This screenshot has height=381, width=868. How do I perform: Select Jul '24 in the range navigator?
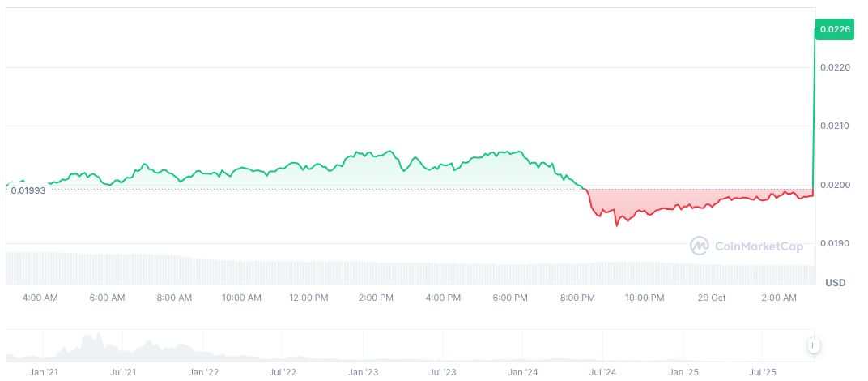tap(603, 372)
